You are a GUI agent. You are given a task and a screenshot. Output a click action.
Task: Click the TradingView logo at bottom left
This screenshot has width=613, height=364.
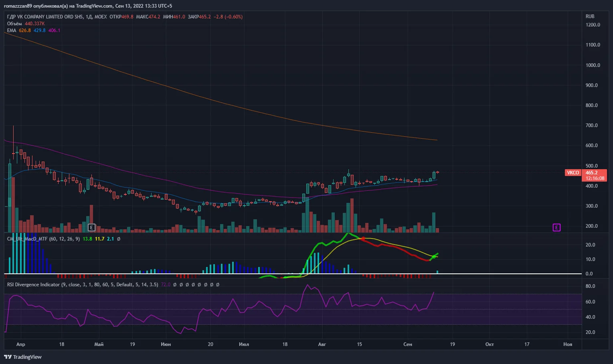[23, 357]
